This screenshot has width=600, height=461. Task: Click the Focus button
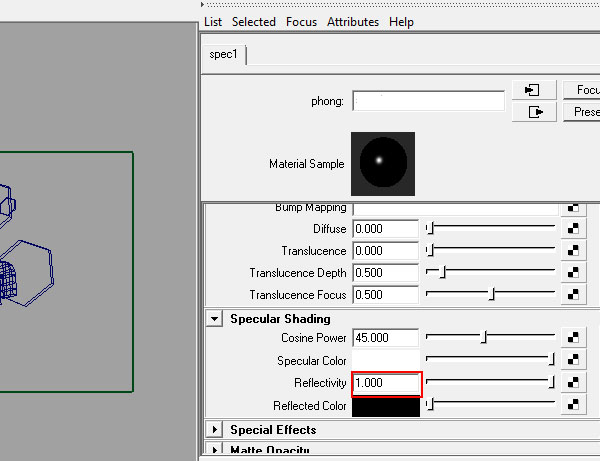pos(582,90)
